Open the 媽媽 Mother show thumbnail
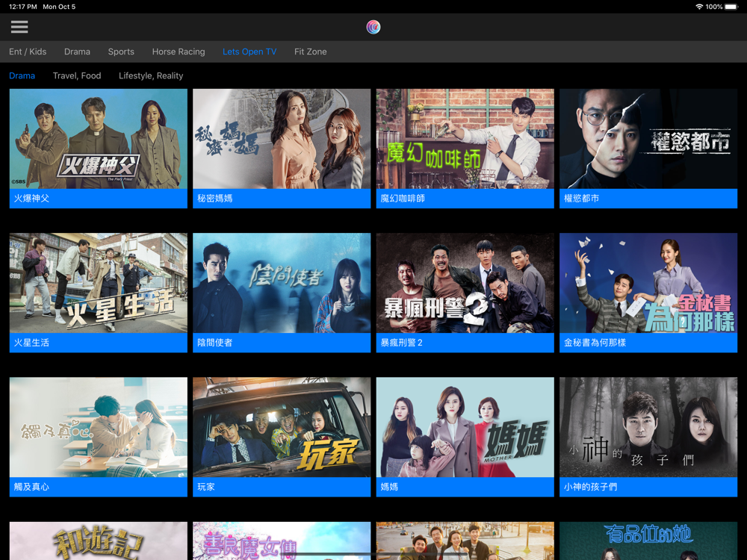The width and height of the screenshot is (747, 560). [465, 427]
